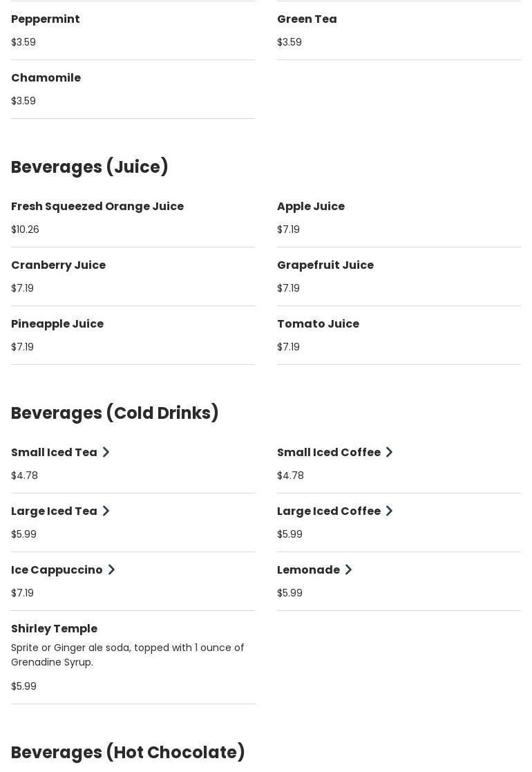Screen dimensions: 532x772
Task: Select Fresh Squeezed Orange Juice item
Action: click(x=97, y=206)
